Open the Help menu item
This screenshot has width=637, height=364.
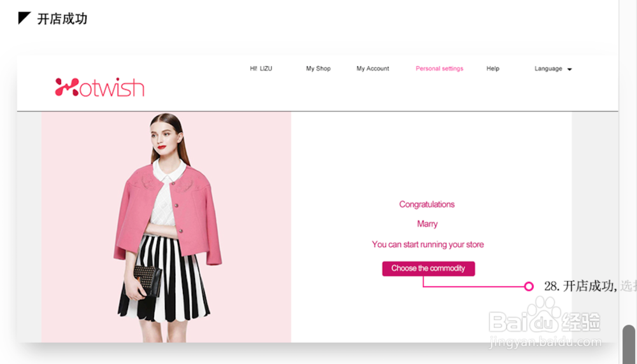pyautogui.click(x=493, y=69)
